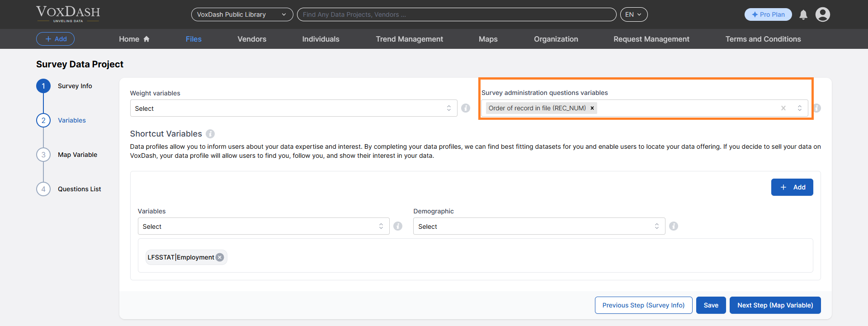Viewport: 868px width, 326px height.
Task: Show info icon beside Shortcut Variables heading
Action: [210, 134]
